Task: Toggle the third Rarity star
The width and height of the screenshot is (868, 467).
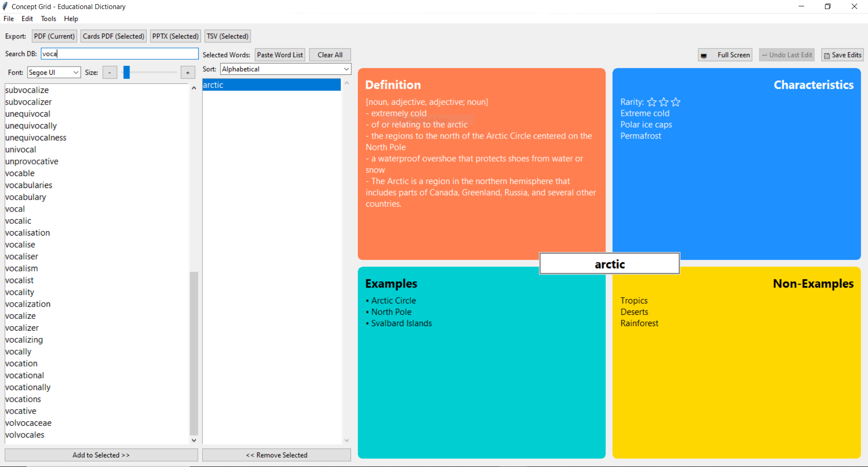Action: tap(676, 102)
